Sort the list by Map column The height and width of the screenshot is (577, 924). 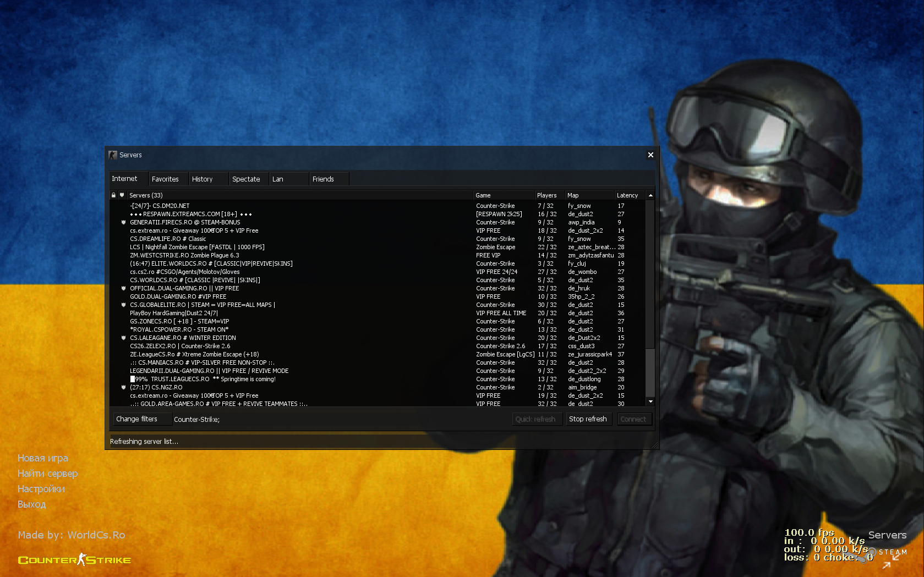point(573,195)
